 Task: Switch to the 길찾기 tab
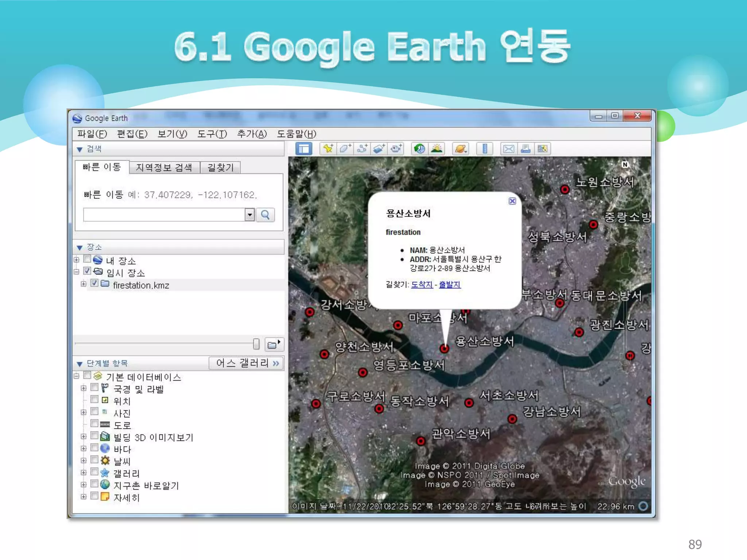(x=220, y=168)
